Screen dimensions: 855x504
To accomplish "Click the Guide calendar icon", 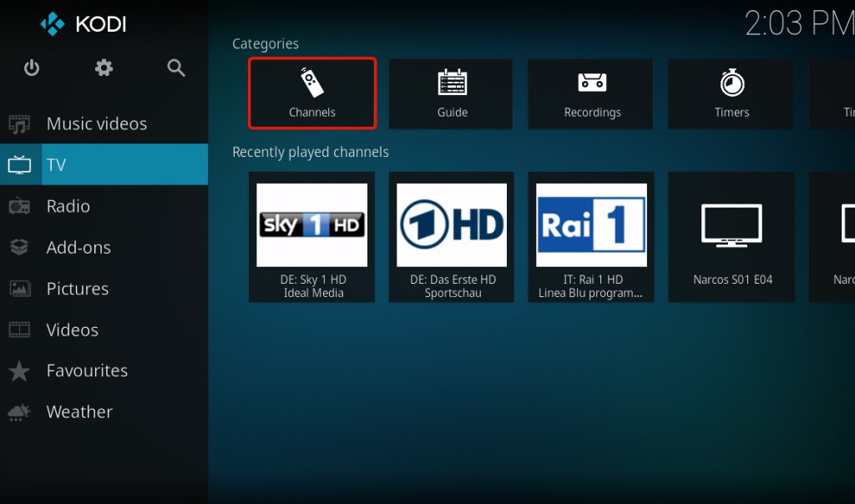I will [x=453, y=83].
